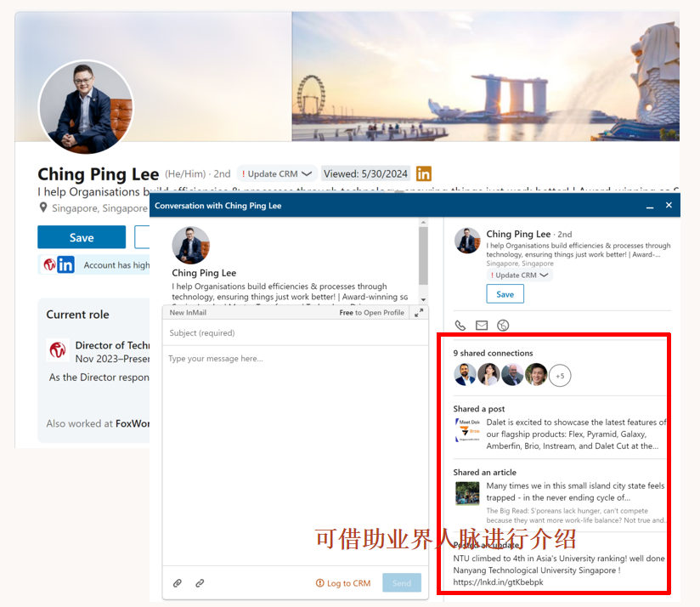Expand the InMail compose box
Viewport: 700px width, 607px height.
click(419, 313)
